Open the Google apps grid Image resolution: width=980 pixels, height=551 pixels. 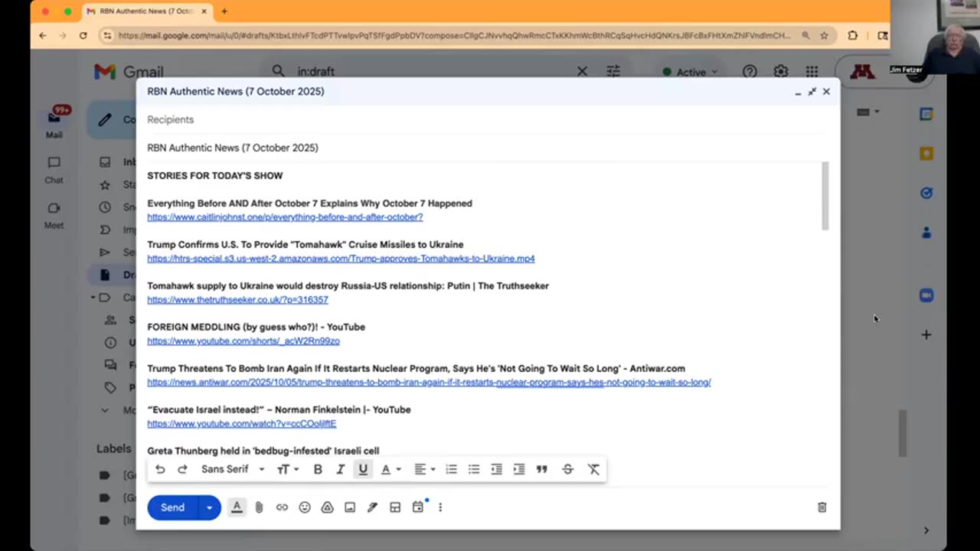[x=812, y=71]
